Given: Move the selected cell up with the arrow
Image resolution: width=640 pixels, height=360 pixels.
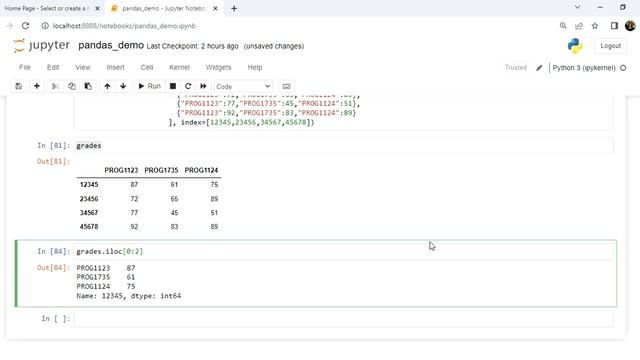Looking at the screenshot, I should click(x=107, y=86).
